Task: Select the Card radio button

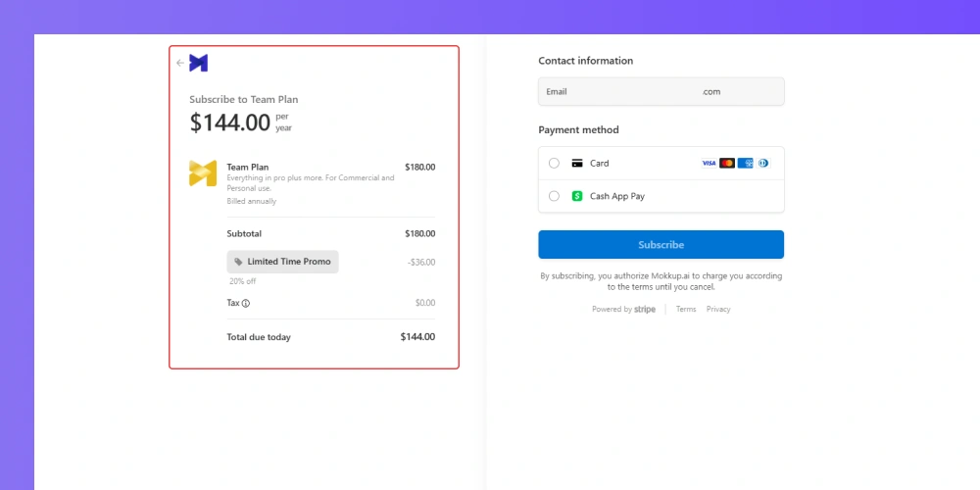Action: point(554,163)
